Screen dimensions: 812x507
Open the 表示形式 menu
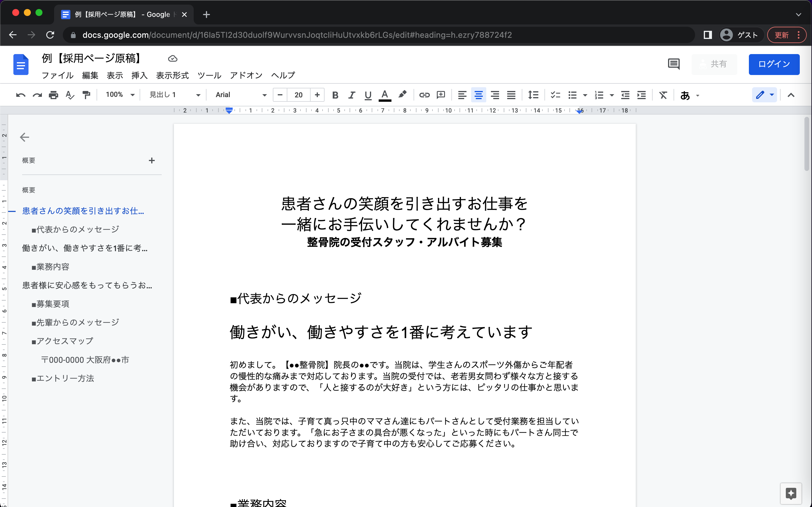(x=172, y=76)
